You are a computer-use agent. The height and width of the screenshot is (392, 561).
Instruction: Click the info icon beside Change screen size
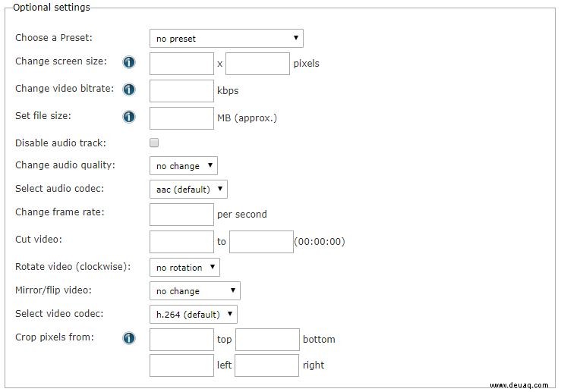click(129, 62)
